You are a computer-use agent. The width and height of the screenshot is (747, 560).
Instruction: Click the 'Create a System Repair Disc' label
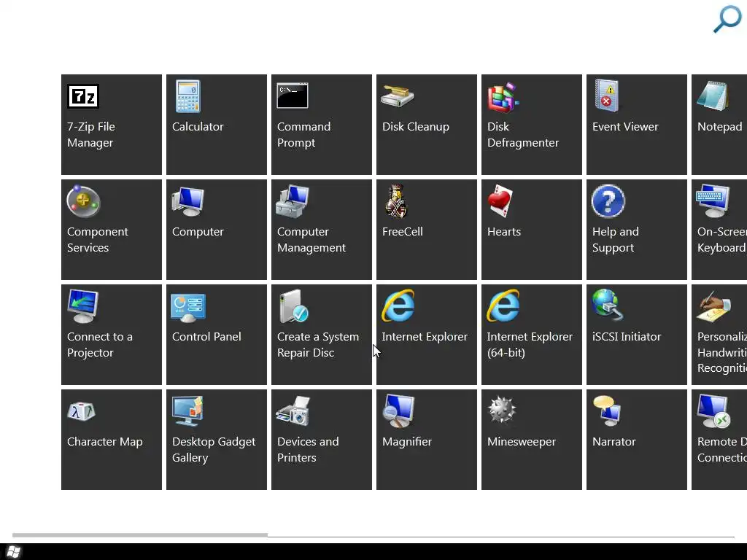point(318,345)
